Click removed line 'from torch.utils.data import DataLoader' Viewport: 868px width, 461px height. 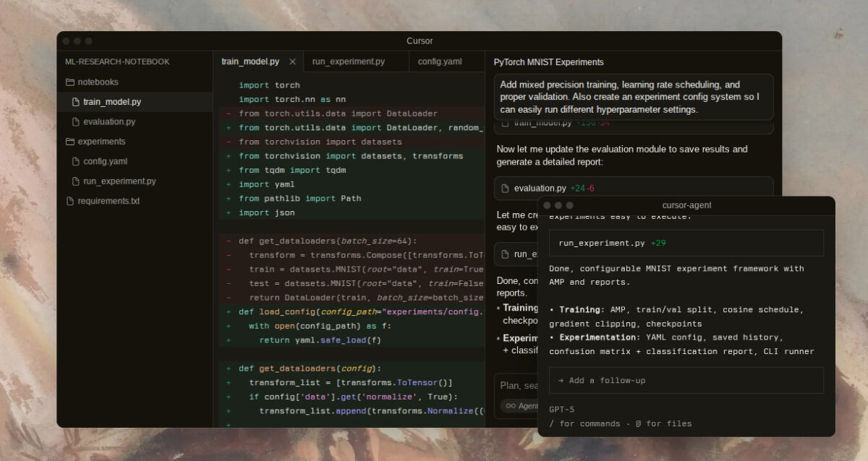click(339, 114)
